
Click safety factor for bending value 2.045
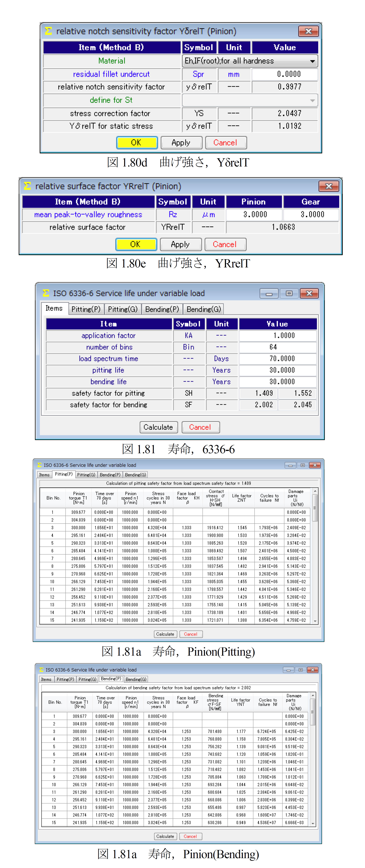pyautogui.click(x=298, y=405)
